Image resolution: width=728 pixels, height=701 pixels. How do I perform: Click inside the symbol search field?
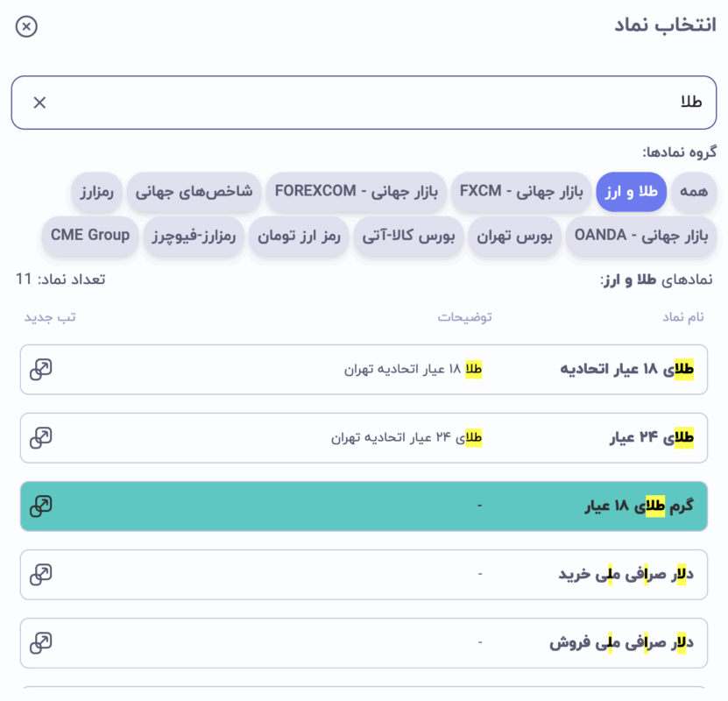coord(350,103)
